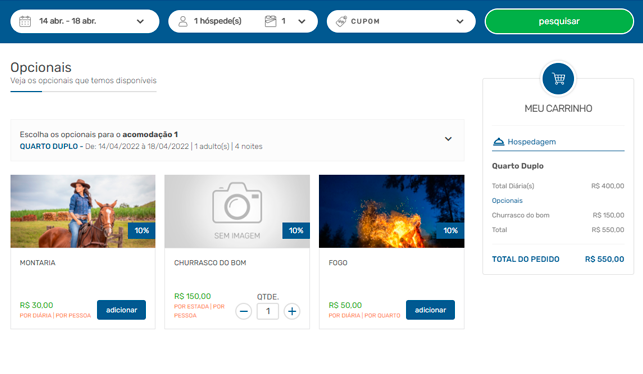Click the calendar icon in date selector
The image size is (643, 374).
click(x=25, y=21)
